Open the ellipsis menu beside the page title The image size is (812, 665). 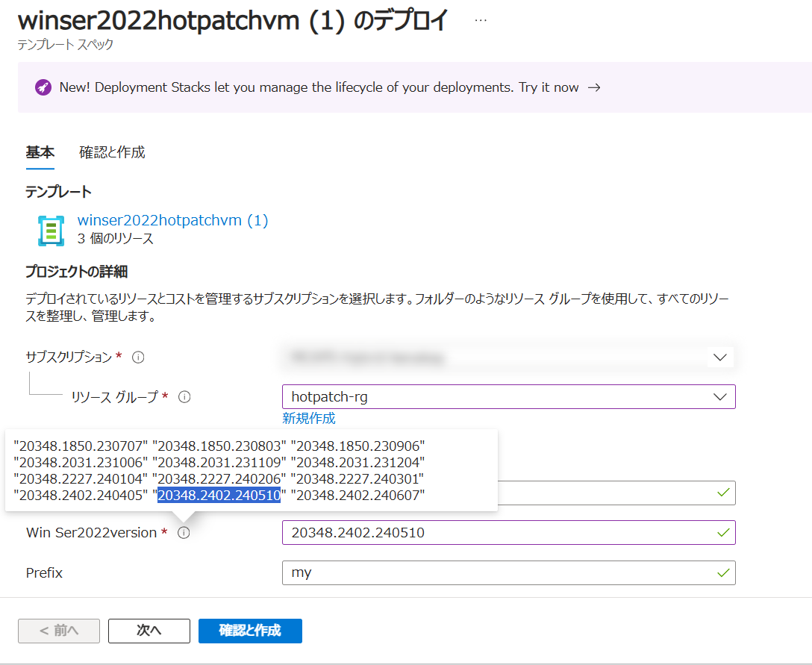pyautogui.click(x=481, y=21)
